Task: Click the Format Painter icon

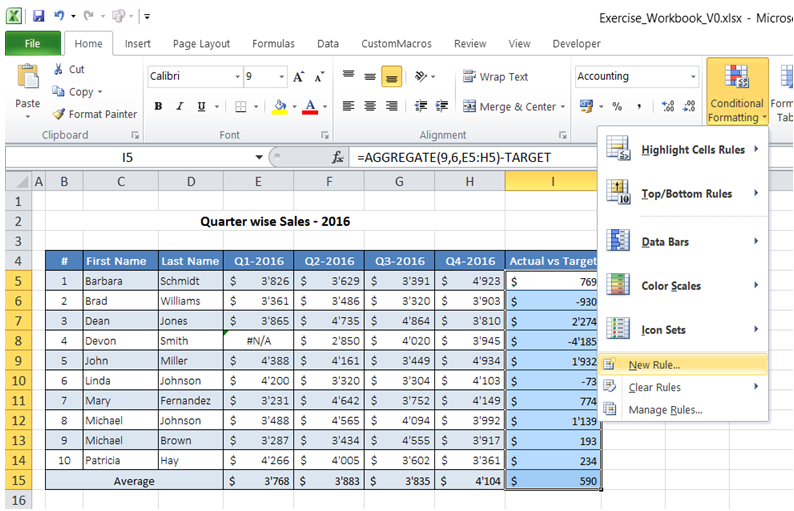Action: (x=59, y=114)
